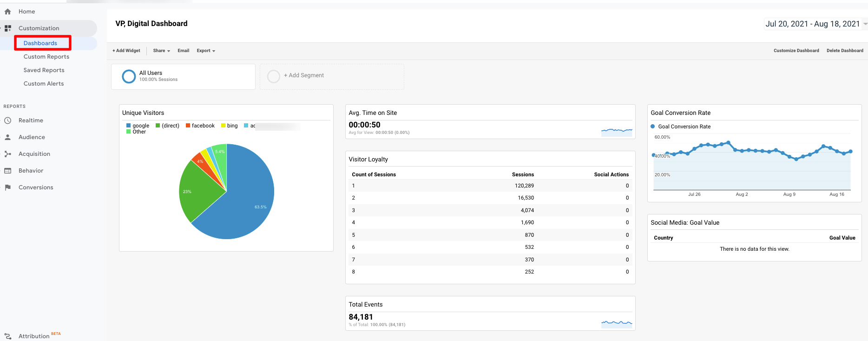Click the Country column header
868x341 pixels.
click(x=663, y=238)
